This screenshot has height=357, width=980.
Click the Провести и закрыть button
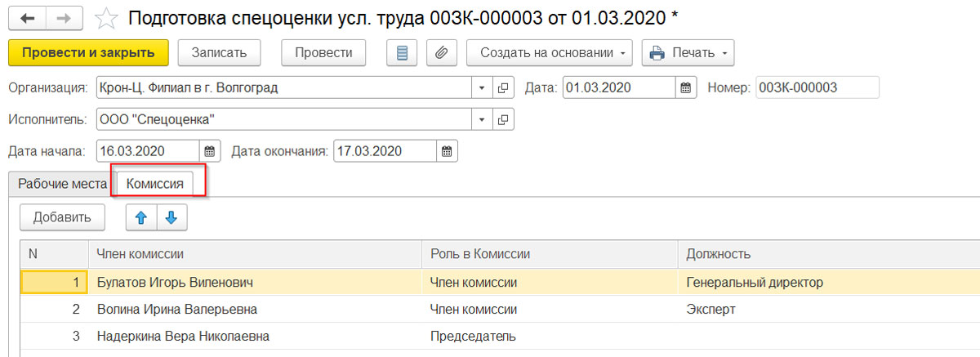88,53
